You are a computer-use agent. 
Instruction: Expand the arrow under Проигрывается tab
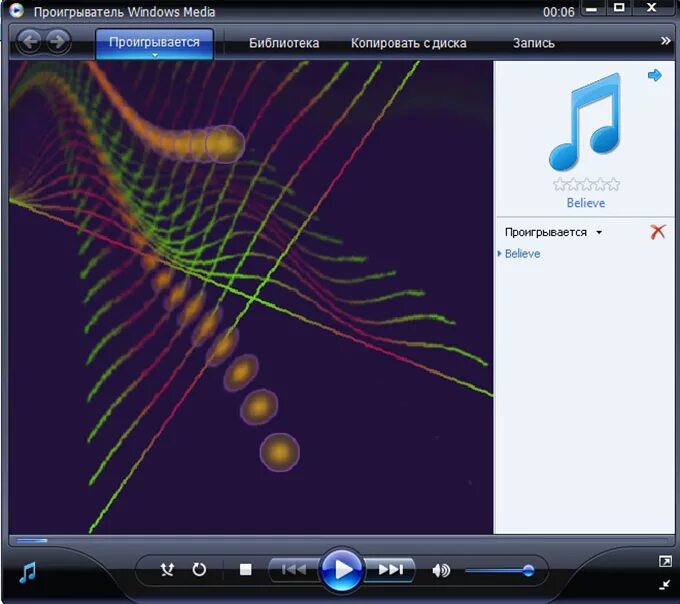pyautogui.click(x=155, y=55)
